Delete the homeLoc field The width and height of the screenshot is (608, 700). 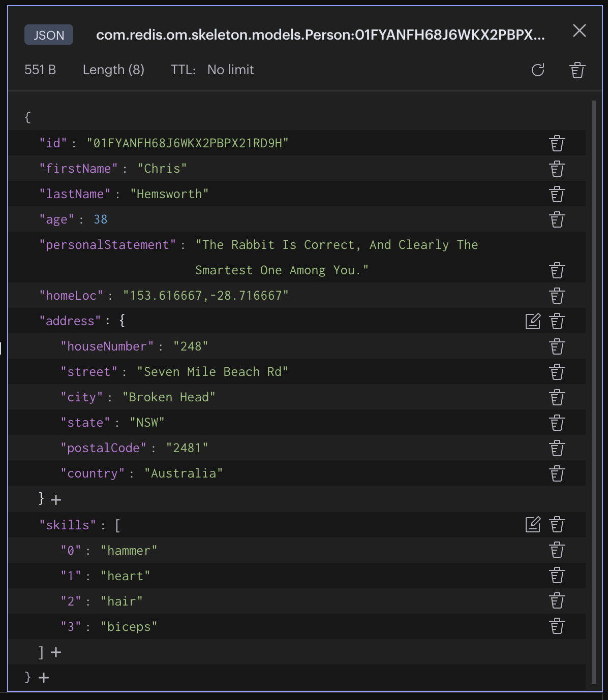point(557,295)
